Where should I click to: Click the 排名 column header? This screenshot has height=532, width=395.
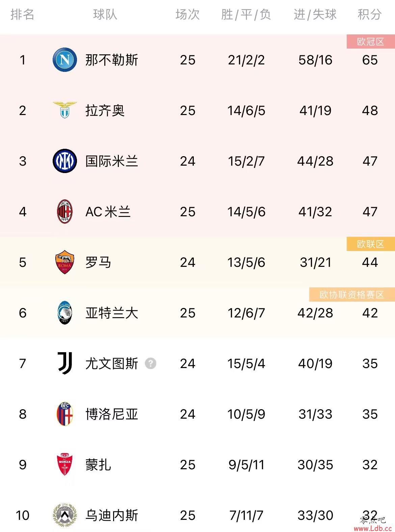(22, 15)
